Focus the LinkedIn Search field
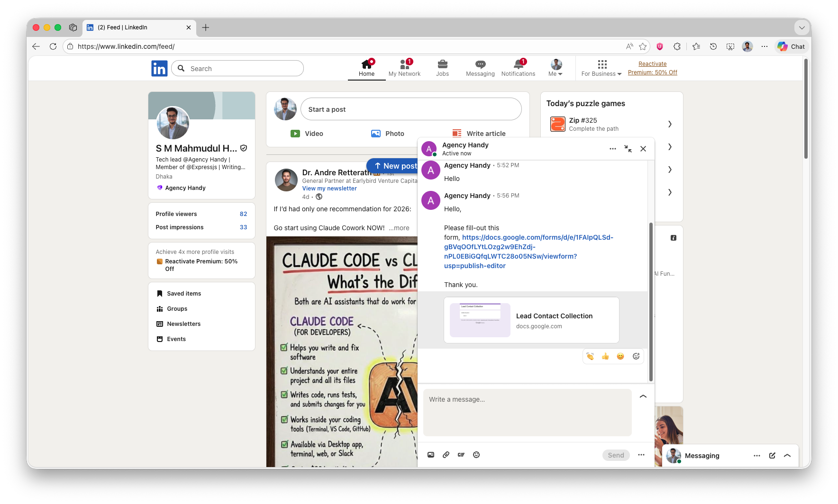 pyautogui.click(x=237, y=69)
